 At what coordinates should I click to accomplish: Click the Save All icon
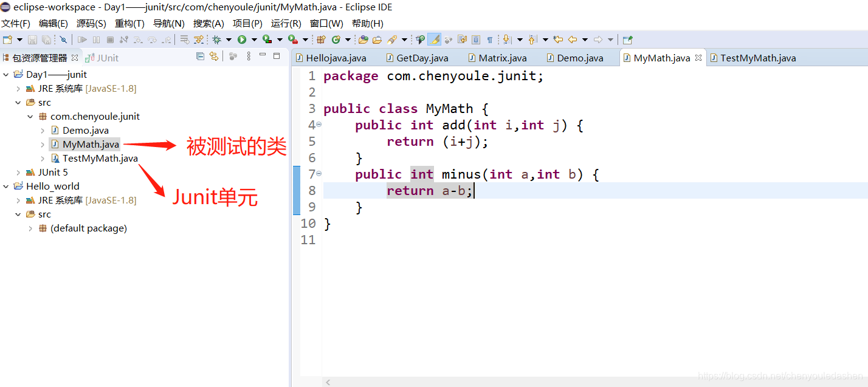[46, 39]
